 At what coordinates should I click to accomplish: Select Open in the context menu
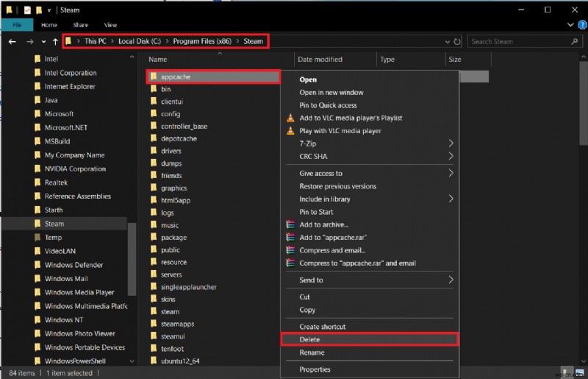[x=370, y=79]
